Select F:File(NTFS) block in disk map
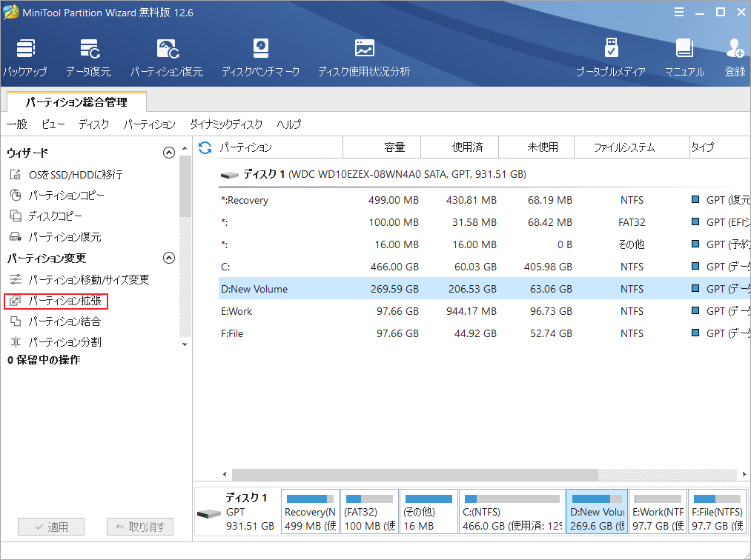Viewport: 751px width, 560px height. point(717,511)
